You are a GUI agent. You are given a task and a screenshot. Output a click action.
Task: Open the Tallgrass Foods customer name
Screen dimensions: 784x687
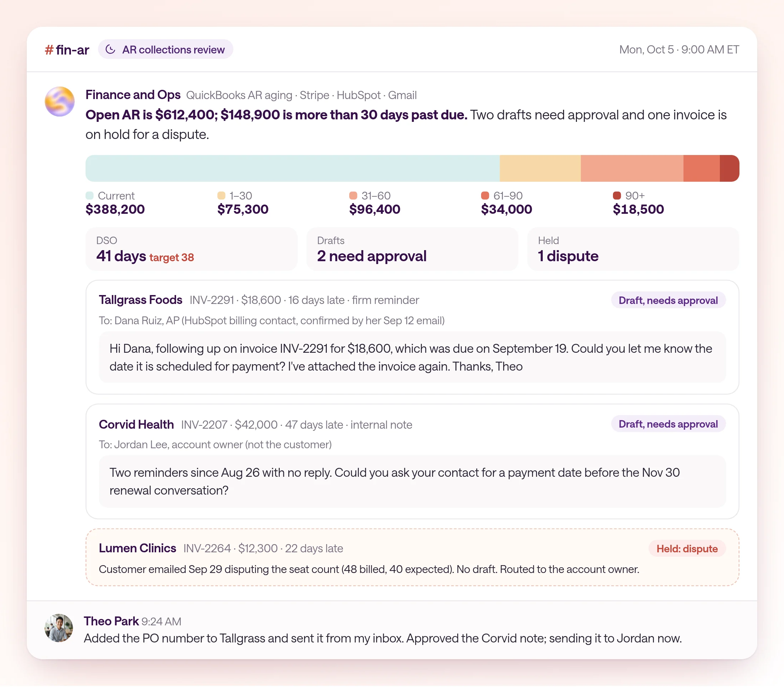tap(140, 300)
